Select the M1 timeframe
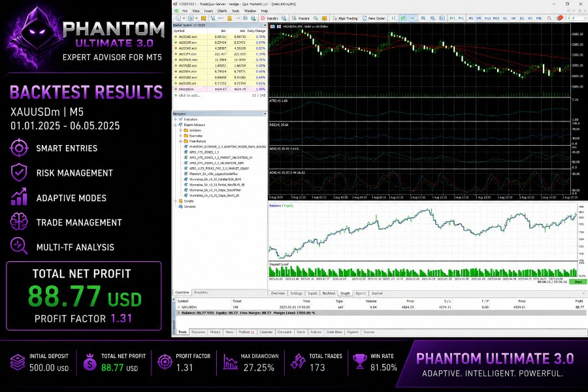 (470, 18)
